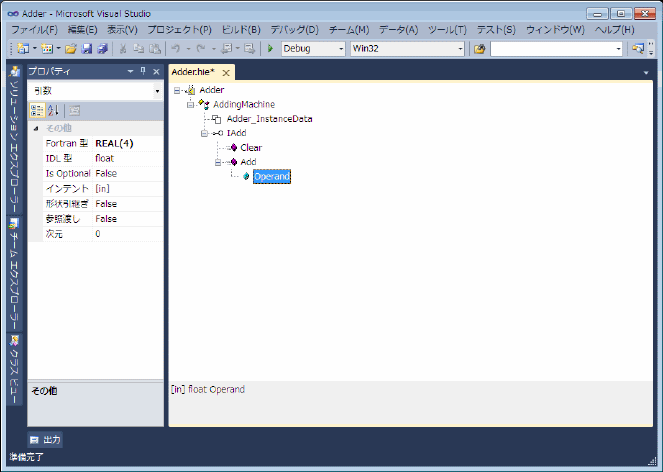Click the Save icon in toolbar
The height and width of the screenshot is (472, 663).
click(x=87, y=48)
